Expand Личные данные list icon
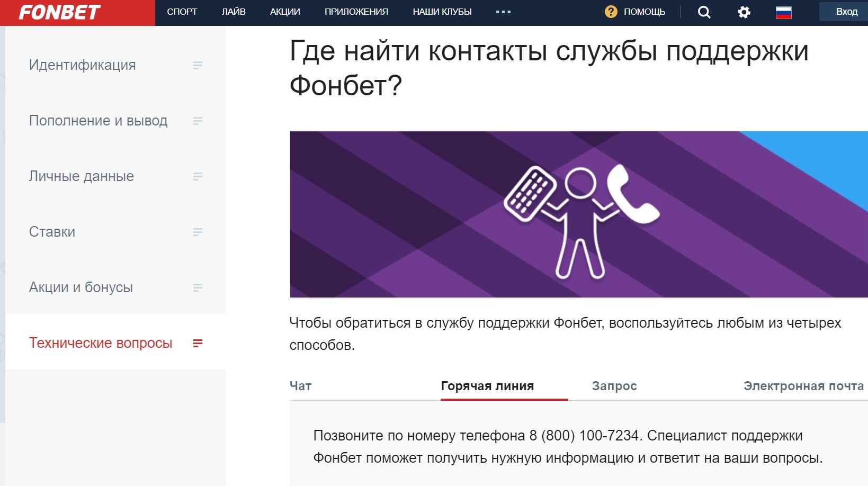The width and height of the screenshot is (868, 486). (198, 176)
